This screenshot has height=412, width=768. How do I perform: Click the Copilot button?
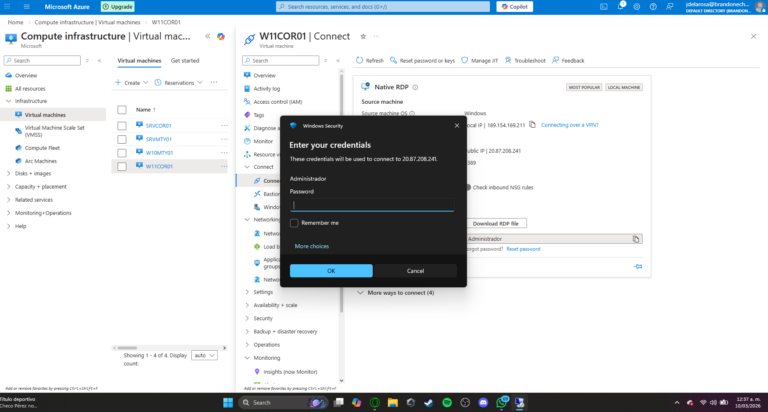pyautogui.click(x=514, y=6)
